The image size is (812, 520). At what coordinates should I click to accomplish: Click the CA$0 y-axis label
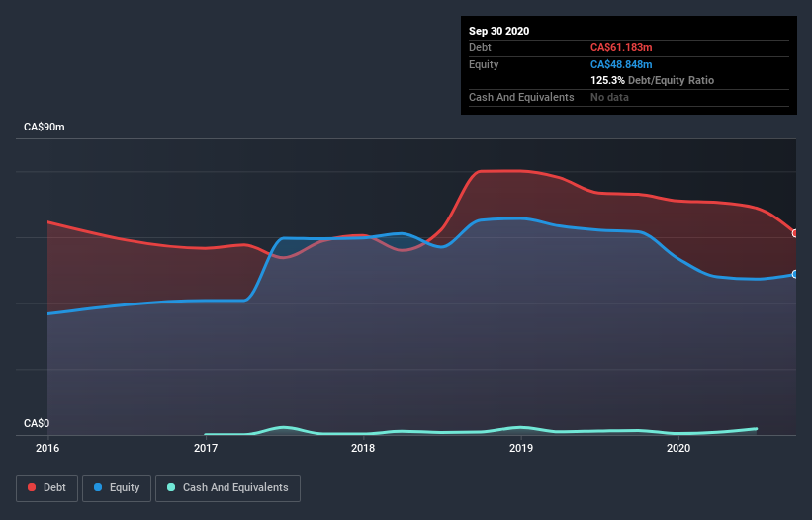pos(37,423)
